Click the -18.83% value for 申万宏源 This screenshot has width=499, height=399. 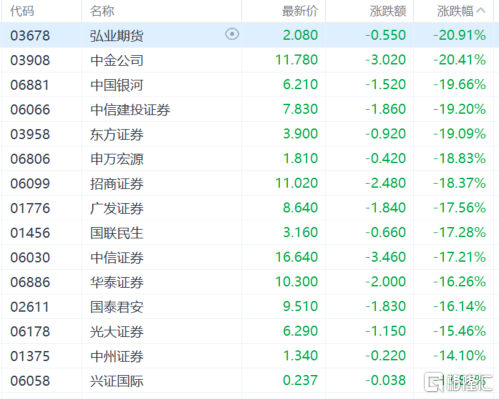click(x=460, y=159)
